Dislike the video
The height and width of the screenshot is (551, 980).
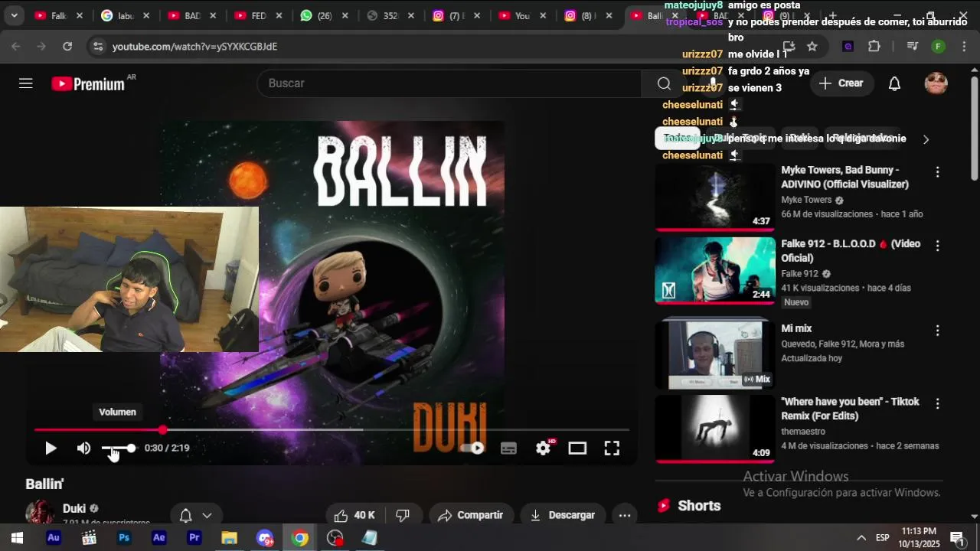[x=403, y=516]
